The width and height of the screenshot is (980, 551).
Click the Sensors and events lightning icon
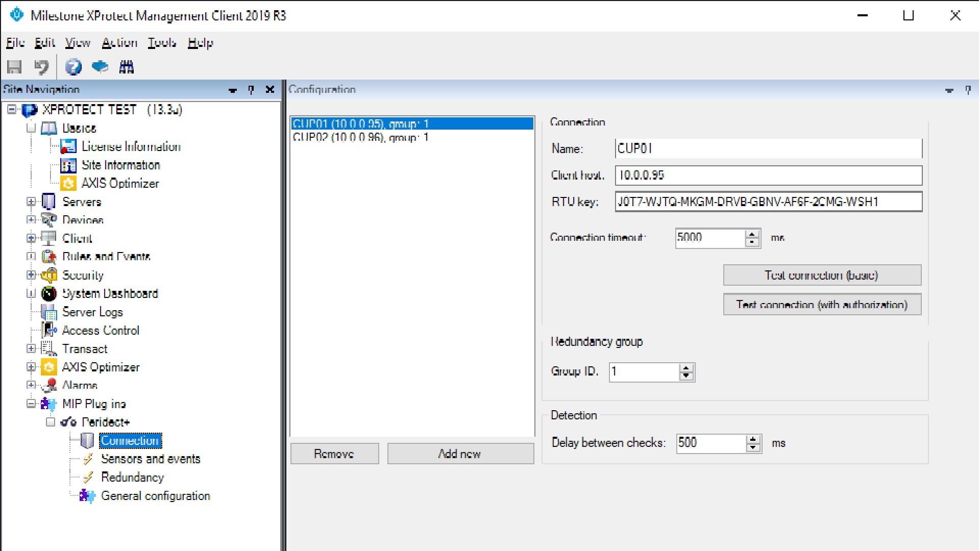[x=88, y=459]
